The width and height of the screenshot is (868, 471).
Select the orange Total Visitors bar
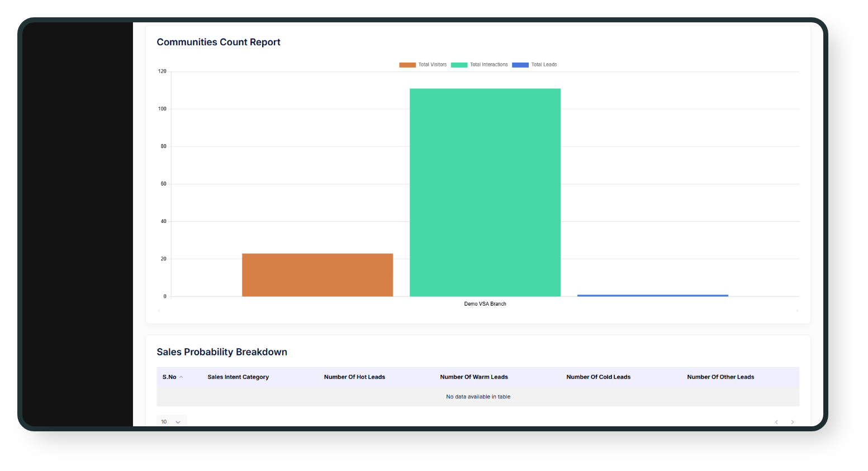(x=317, y=275)
